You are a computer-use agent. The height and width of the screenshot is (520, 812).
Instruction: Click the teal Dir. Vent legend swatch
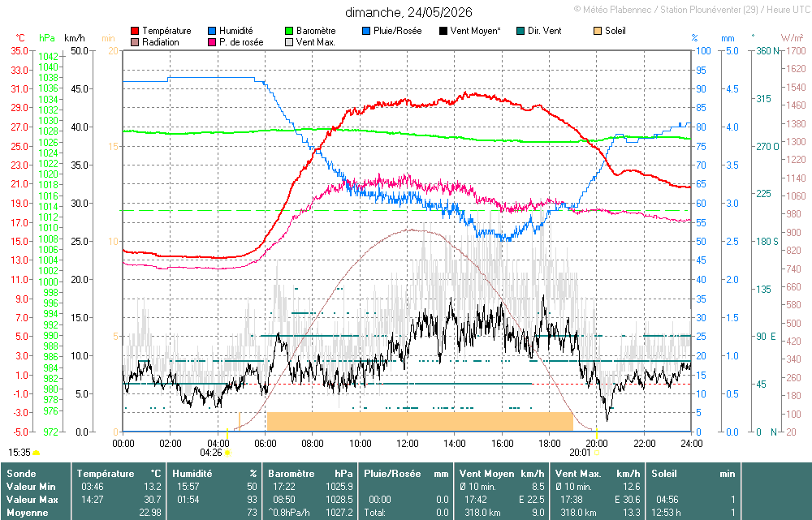tap(520, 31)
